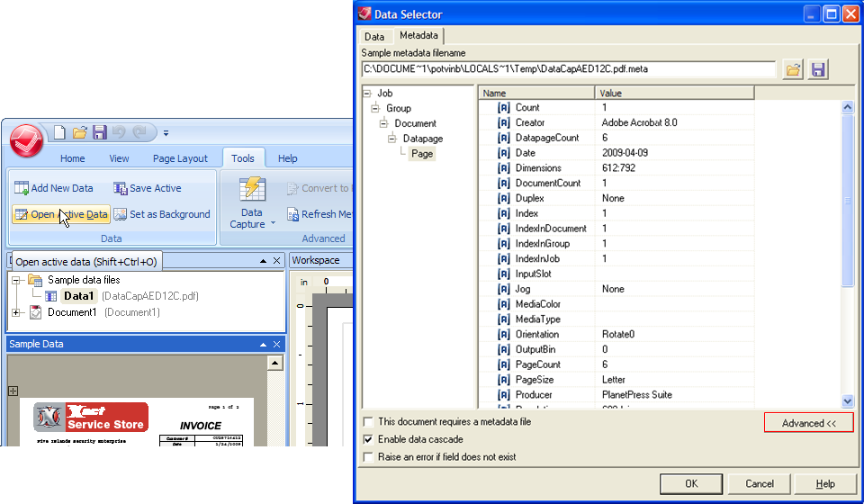864x504 pixels.
Task: Collapse the Job node in metadata tree
Action: pyautogui.click(x=367, y=94)
